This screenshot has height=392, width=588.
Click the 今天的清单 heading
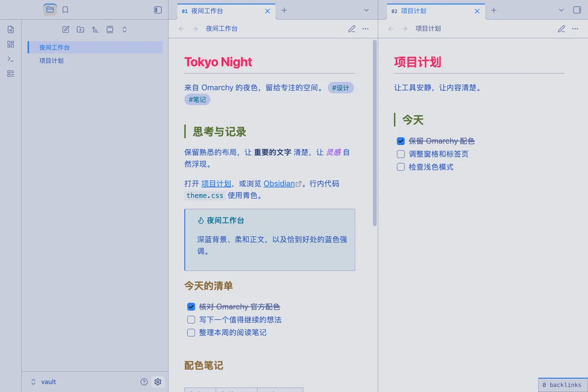point(209,286)
